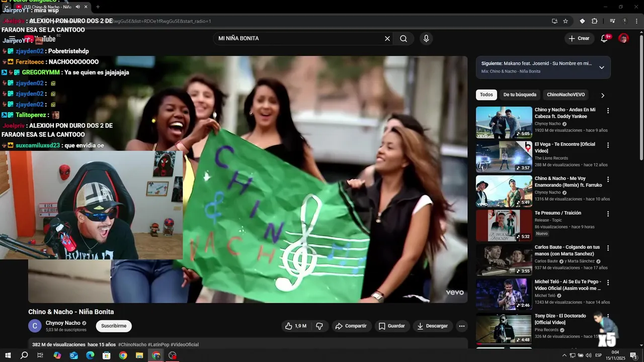This screenshot has height=362, width=644.
Task: Open Carlos Baute Colgando en tus manos thumbnail
Action: pyautogui.click(x=504, y=260)
